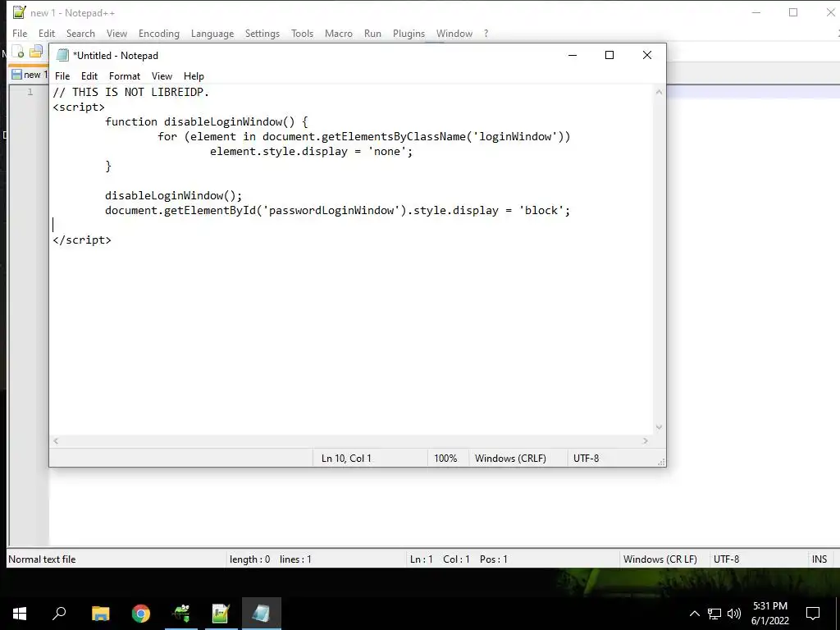Click '100%' zoom in Notepad status bar
Viewport: 840px width, 630px height.
(x=445, y=459)
